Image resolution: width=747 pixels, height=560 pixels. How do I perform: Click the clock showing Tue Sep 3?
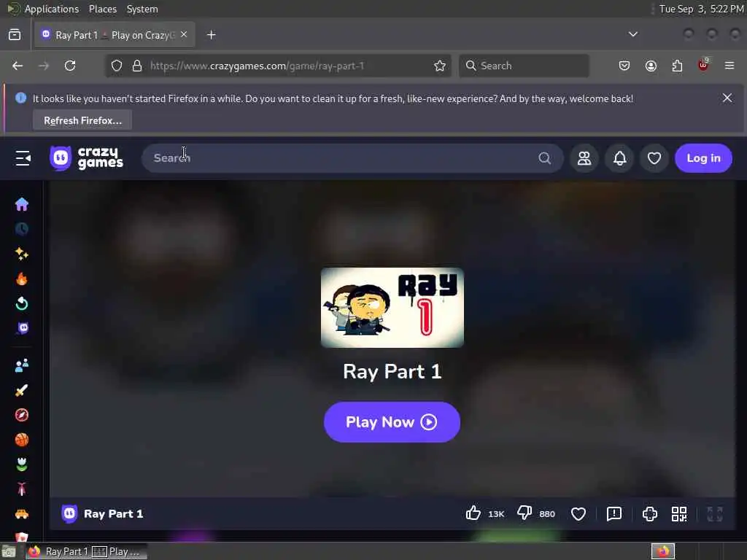tap(701, 9)
